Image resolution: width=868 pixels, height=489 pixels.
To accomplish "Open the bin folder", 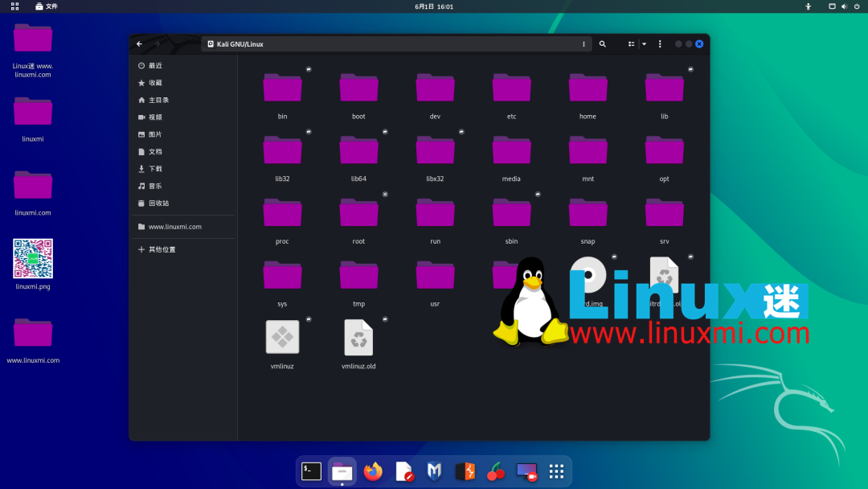I will (282, 88).
